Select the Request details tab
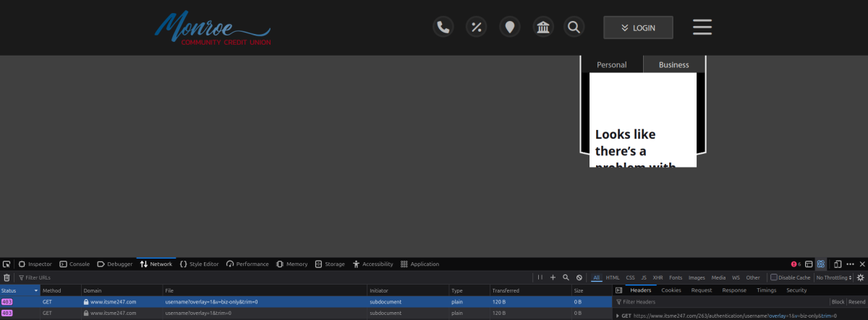This screenshot has width=868, height=320. point(702,290)
